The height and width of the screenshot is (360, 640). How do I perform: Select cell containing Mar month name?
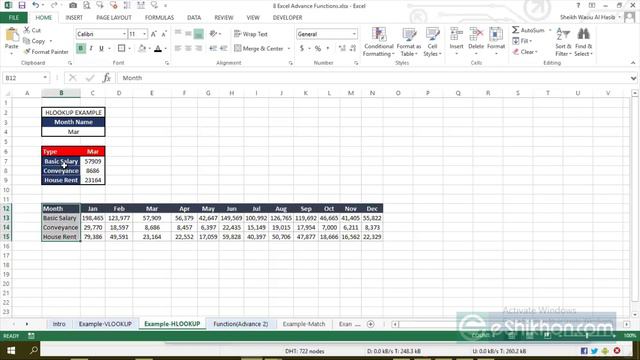(x=73, y=132)
